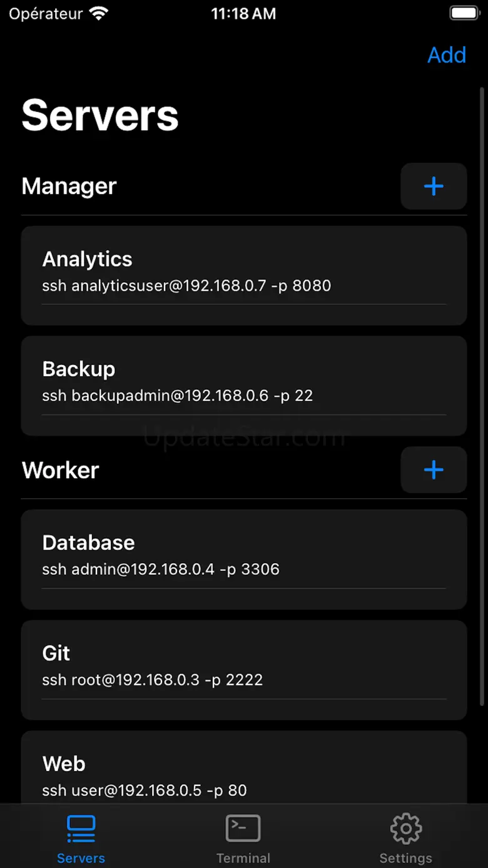This screenshot has width=488, height=868.
Task: Tap the battery indicator icon
Action: 464,13
